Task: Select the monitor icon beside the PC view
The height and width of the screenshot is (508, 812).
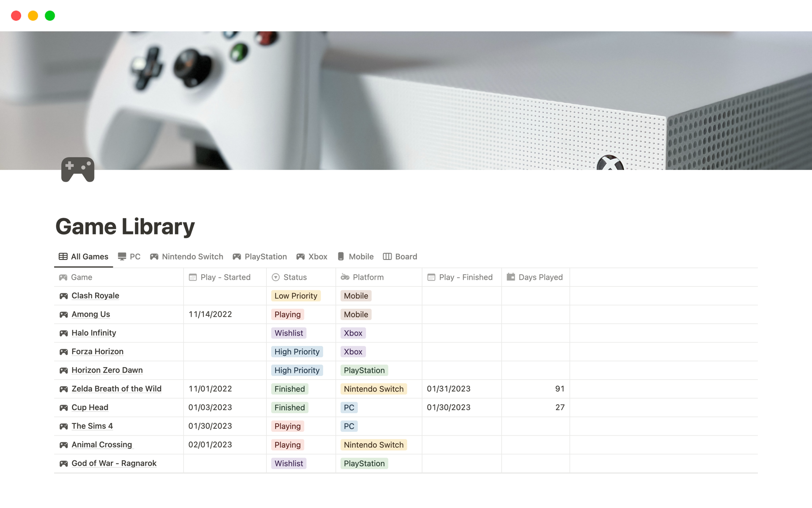Action: tap(122, 256)
